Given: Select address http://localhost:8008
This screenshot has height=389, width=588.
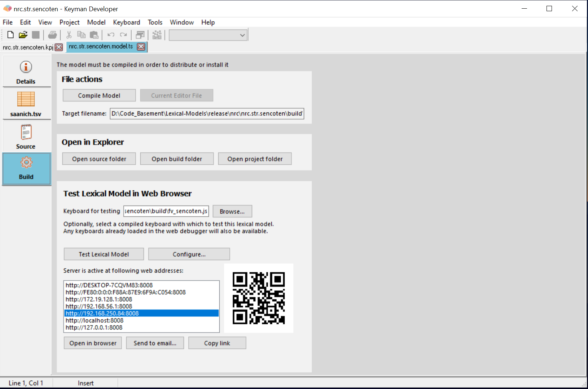Looking at the screenshot, I should pos(141,320).
